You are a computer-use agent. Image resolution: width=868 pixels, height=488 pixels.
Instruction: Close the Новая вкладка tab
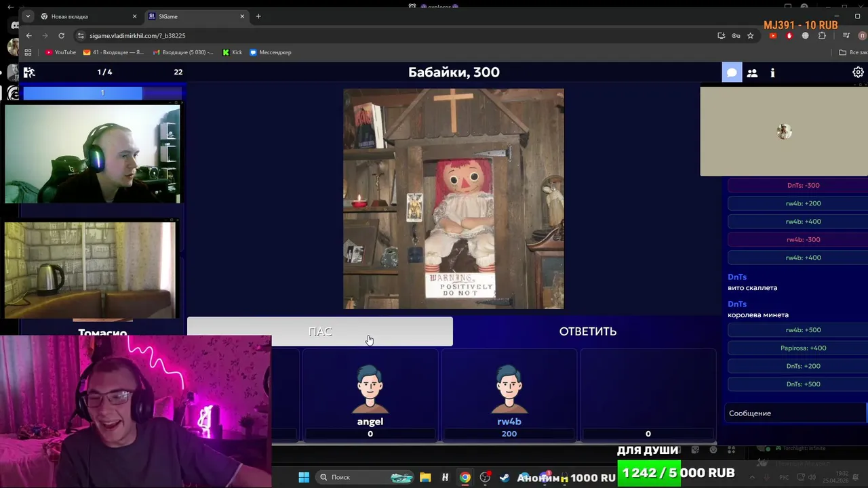[134, 16]
